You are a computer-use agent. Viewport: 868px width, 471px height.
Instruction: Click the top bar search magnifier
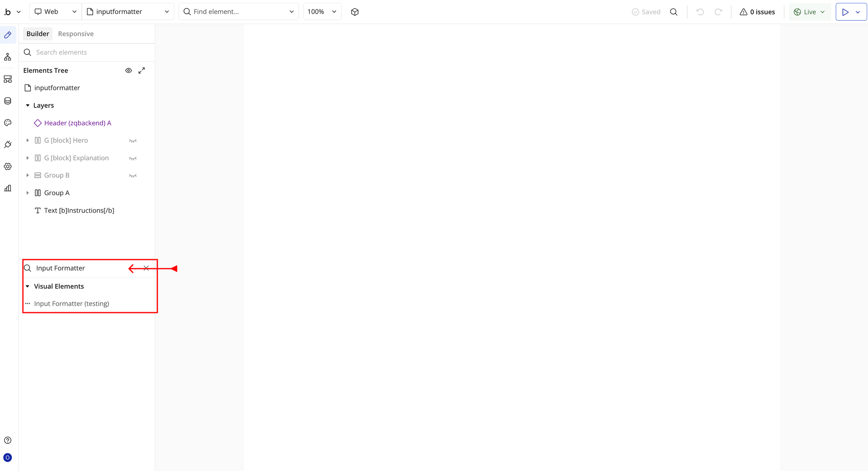[673, 12]
